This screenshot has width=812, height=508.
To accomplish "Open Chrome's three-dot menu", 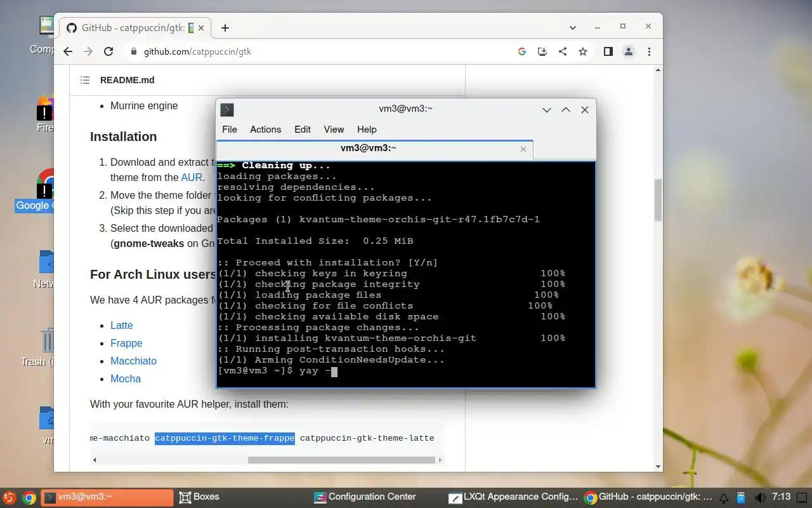I will click(x=649, y=51).
